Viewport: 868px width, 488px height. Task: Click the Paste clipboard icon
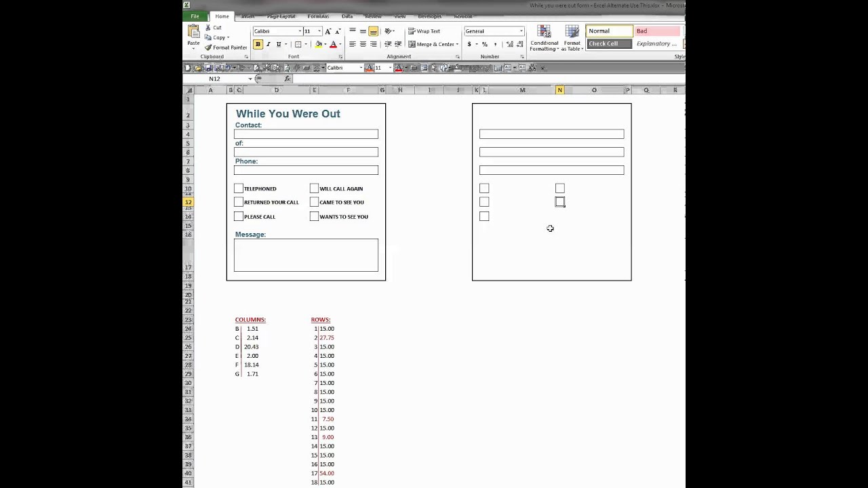coord(193,33)
